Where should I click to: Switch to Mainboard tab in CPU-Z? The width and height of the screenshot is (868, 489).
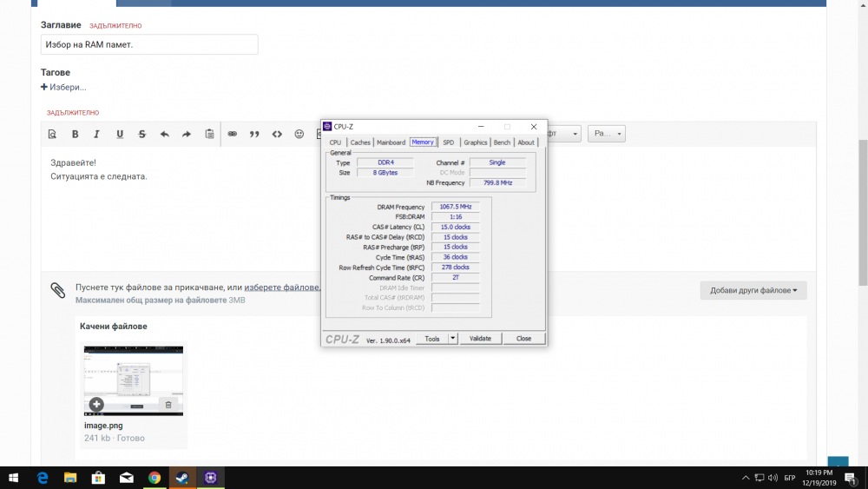tap(391, 142)
